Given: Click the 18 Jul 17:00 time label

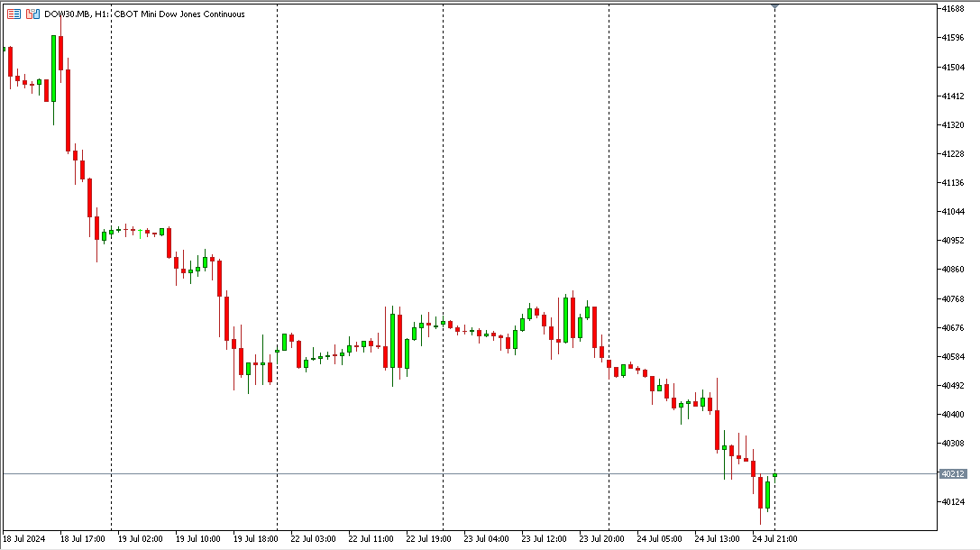Looking at the screenshot, I should pos(83,539).
